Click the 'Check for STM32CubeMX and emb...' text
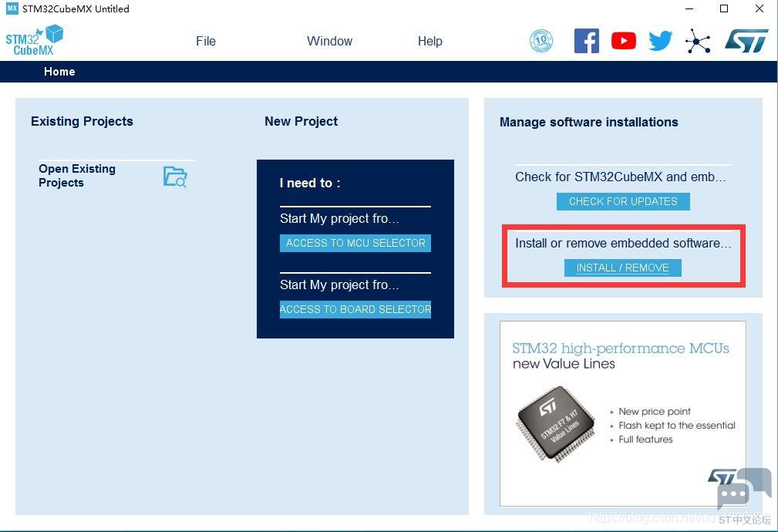This screenshot has width=778, height=532. (620, 177)
